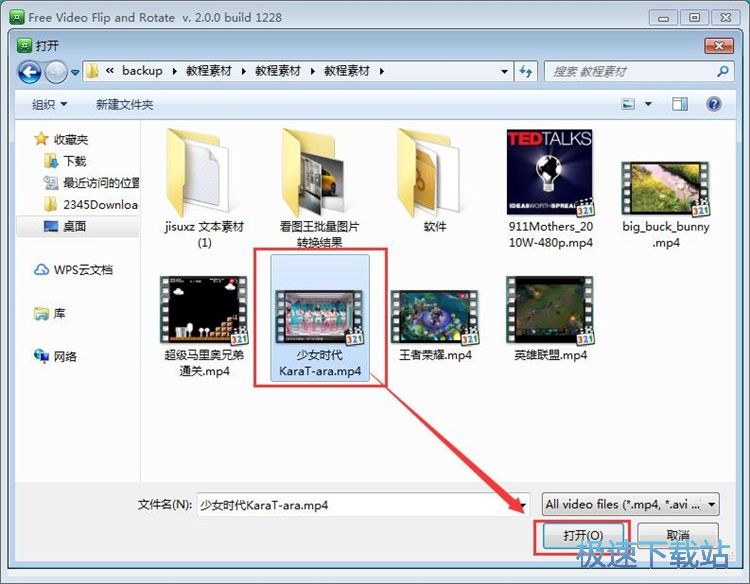
Task: Click the star icon next to 收藏夹
Action: tap(41, 139)
